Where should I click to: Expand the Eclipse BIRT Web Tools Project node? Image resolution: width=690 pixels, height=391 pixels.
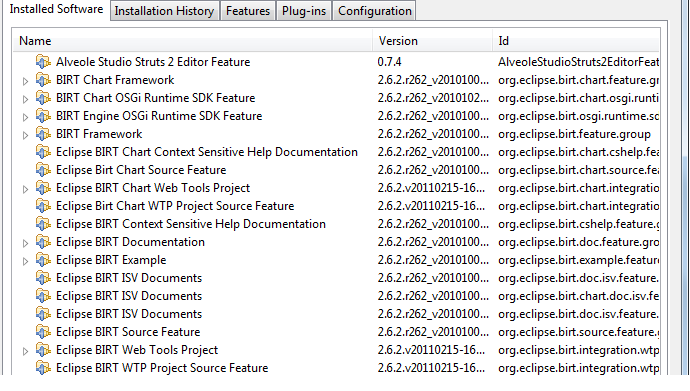25,351
